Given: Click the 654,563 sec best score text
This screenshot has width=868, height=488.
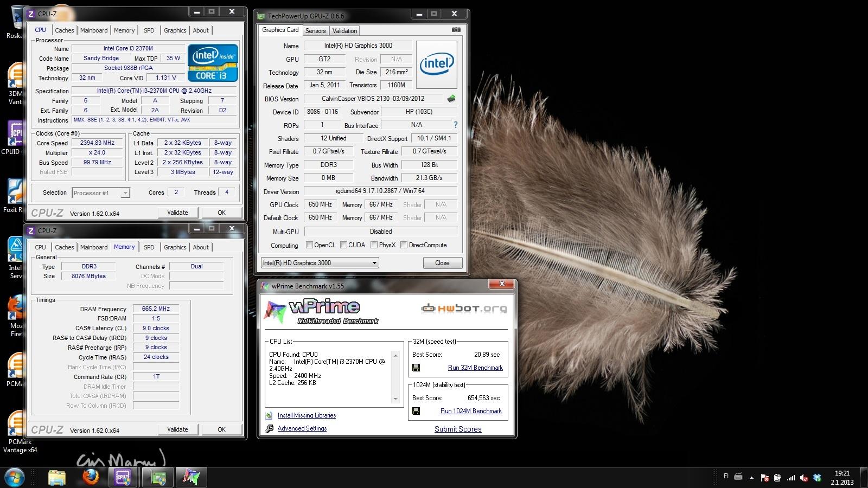Looking at the screenshot, I should pos(483,398).
